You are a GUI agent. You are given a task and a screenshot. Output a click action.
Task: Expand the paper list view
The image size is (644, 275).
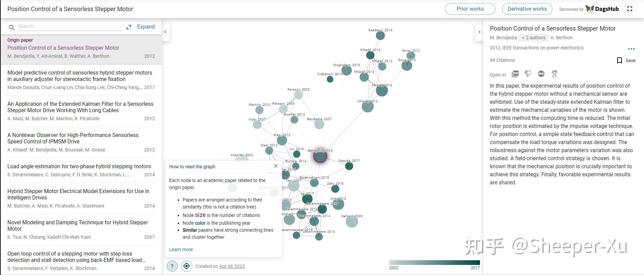tap(141, 27)
